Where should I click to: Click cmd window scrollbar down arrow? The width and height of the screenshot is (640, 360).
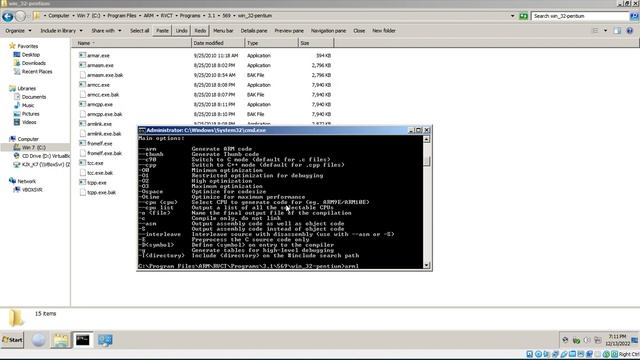coord(427,265)
